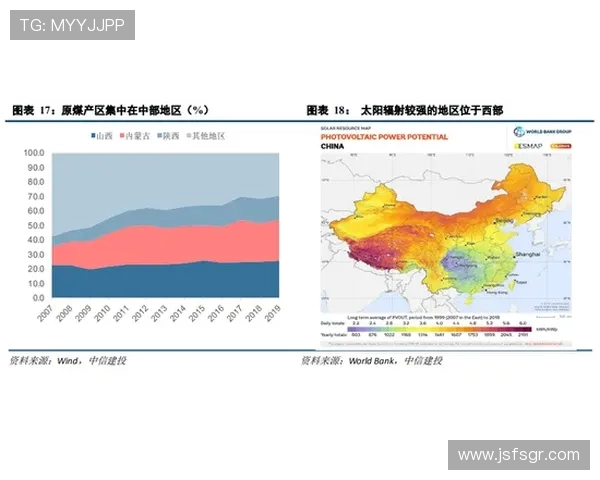Select chart title 图表 18 太阳辐射较强的地区位于西部
Viewport: 600px width, 480px height.
click(405, 110)
